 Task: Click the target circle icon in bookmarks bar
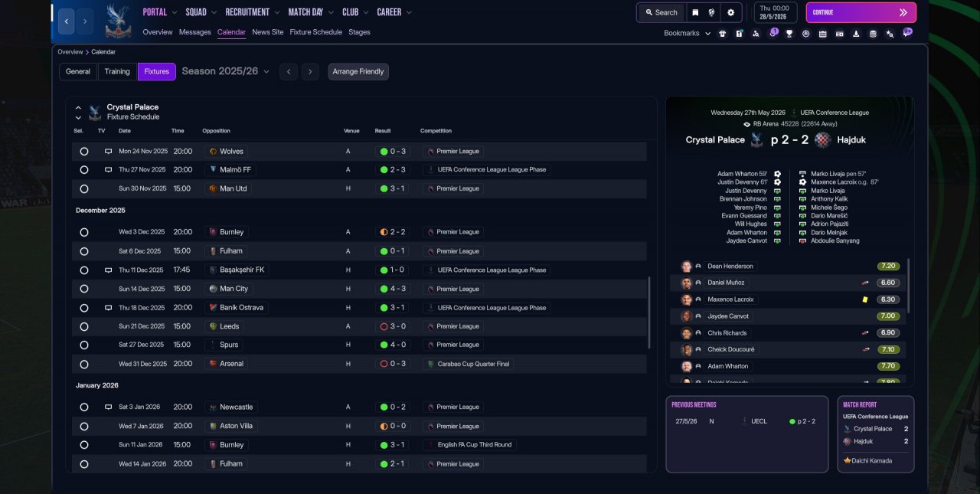(x=805, y=34)
